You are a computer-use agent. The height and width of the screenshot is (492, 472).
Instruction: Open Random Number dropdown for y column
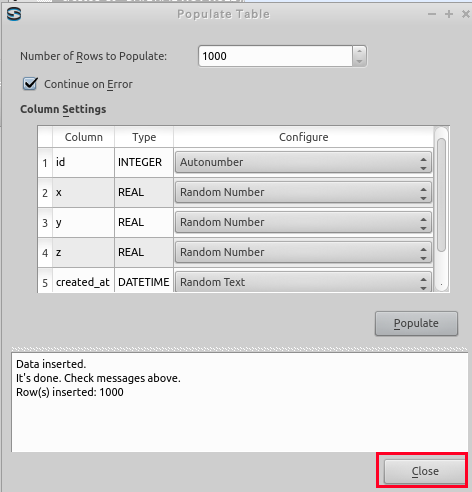(303, 222)
